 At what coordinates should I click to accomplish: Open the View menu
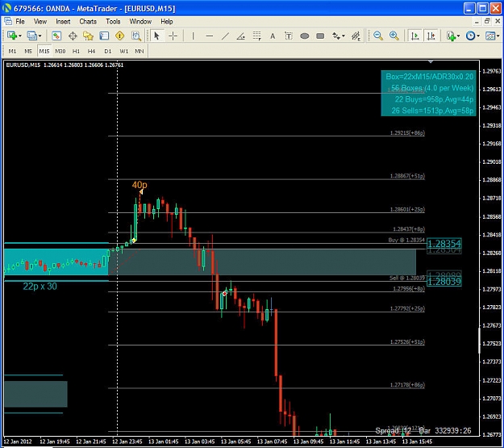[40, 22]
